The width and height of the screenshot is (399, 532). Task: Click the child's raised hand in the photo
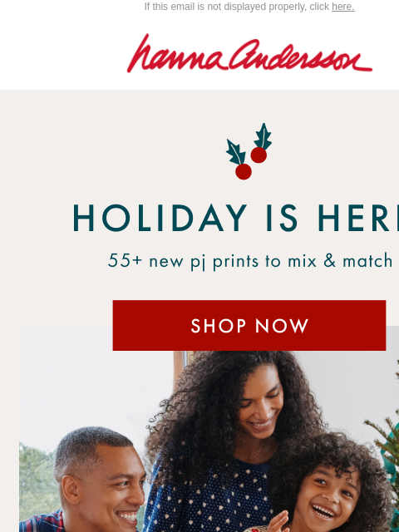click(x=280, y=524)
